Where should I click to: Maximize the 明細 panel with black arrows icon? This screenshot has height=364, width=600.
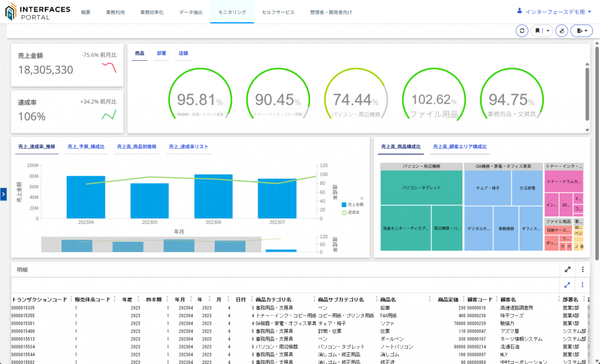[567, 270]
